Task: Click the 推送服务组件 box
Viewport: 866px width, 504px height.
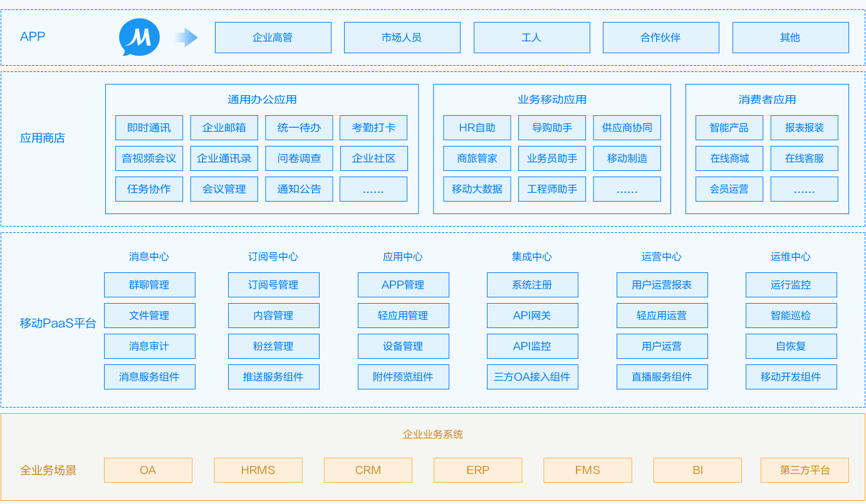Action: [274, 377]
